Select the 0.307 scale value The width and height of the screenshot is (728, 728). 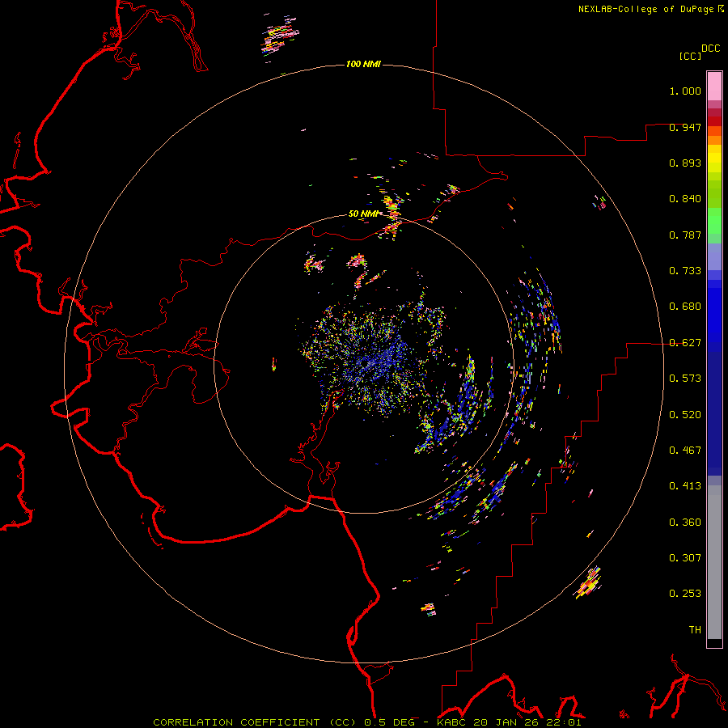coord(685,558)
